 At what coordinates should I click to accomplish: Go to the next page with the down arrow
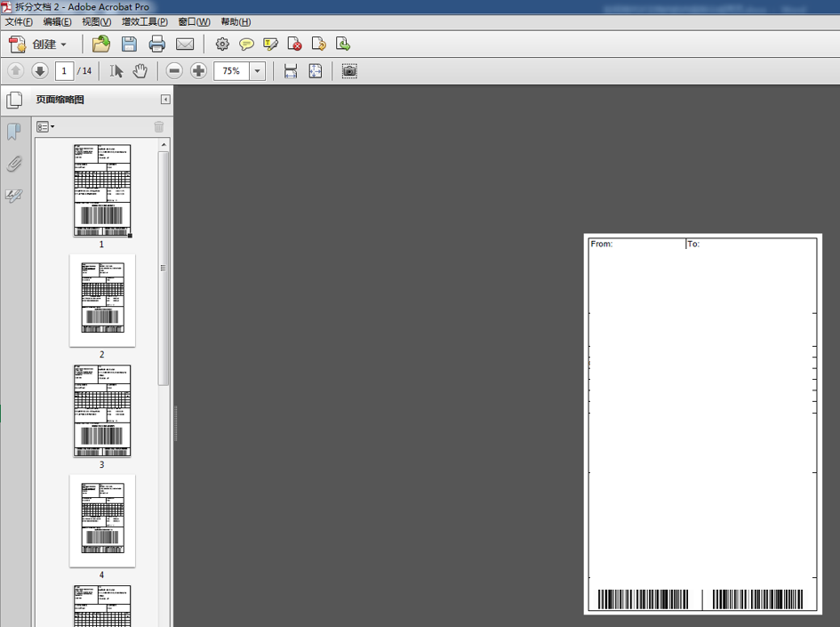pos(40,71)
